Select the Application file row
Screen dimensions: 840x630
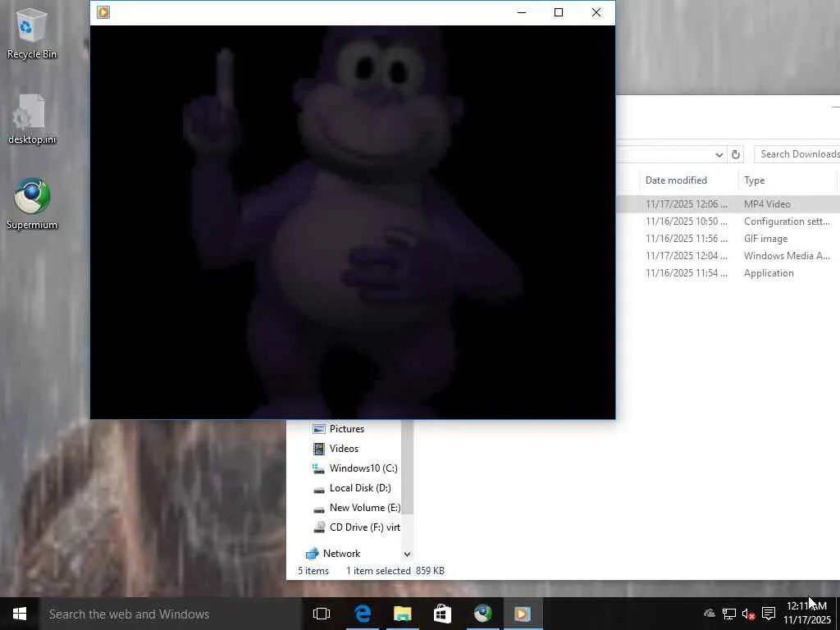[728, 272]
